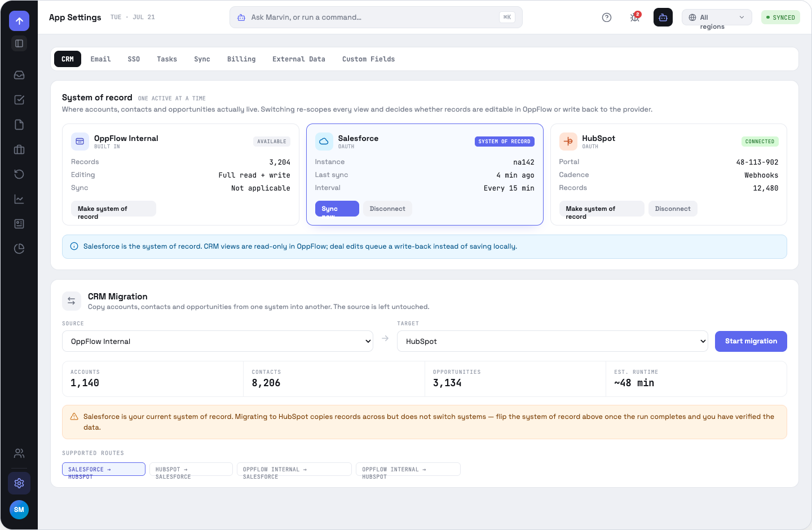Click the Salesforce instance value na142

point(524,162)
